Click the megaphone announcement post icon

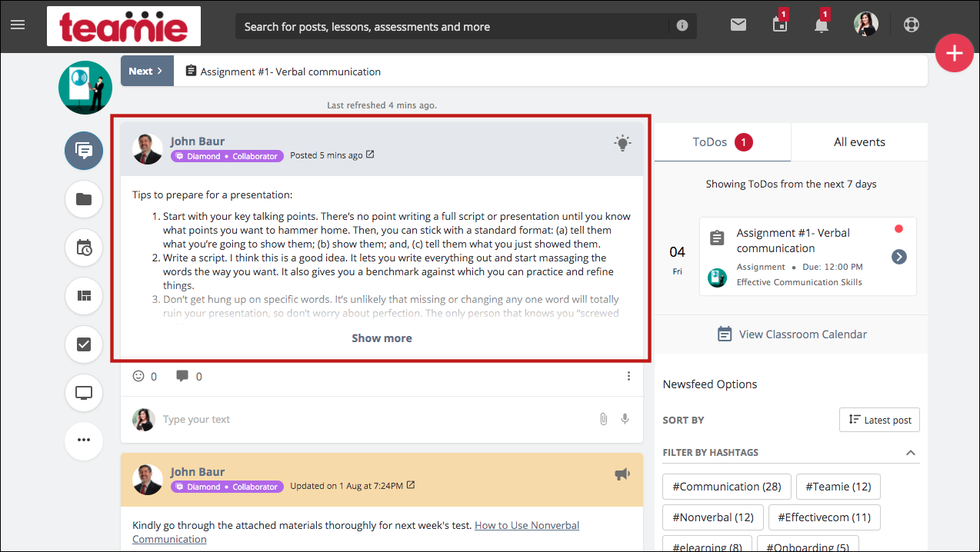622,474
